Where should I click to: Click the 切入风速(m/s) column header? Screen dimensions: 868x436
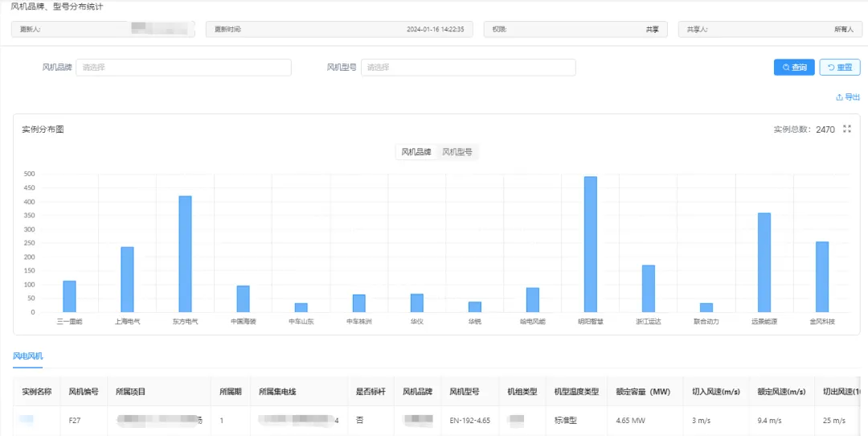pyautogui.click(x=716, y=392)
